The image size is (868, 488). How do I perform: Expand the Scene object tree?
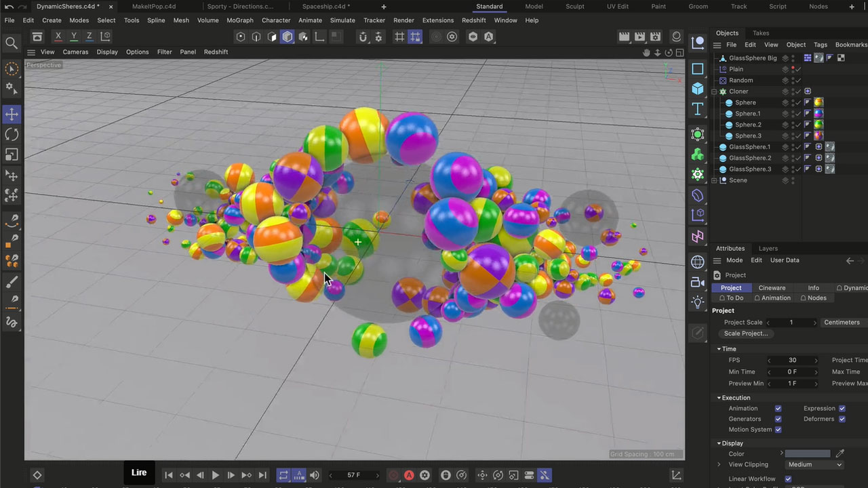point(715,180)
